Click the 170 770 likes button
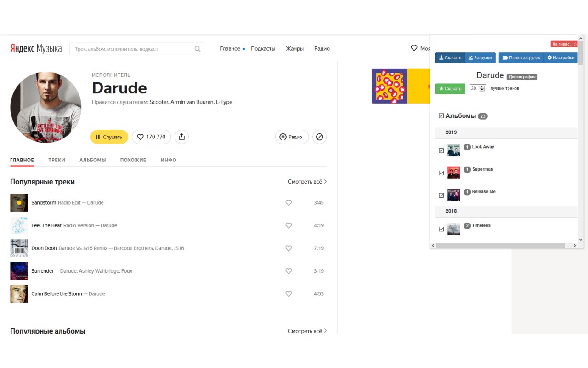Image resolution: width=588 pixels, height=368 pixels. (152, 137)
